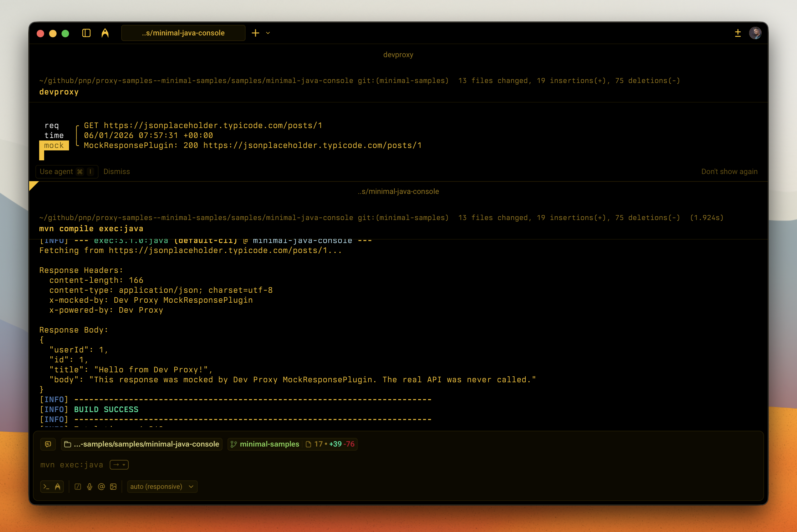Attach an image using the image icon
This screenshot has width=797, height=532.
(x=113, y=487)
